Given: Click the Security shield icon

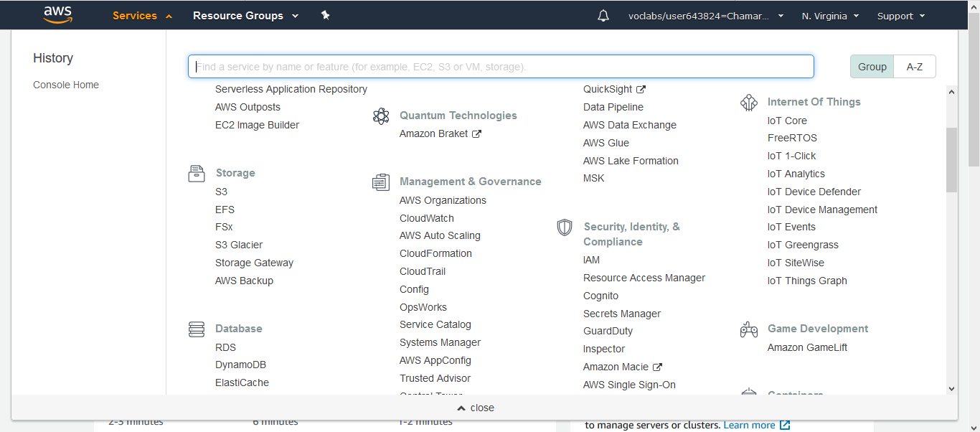Looking at the screenshot, I should click(565, 227).
